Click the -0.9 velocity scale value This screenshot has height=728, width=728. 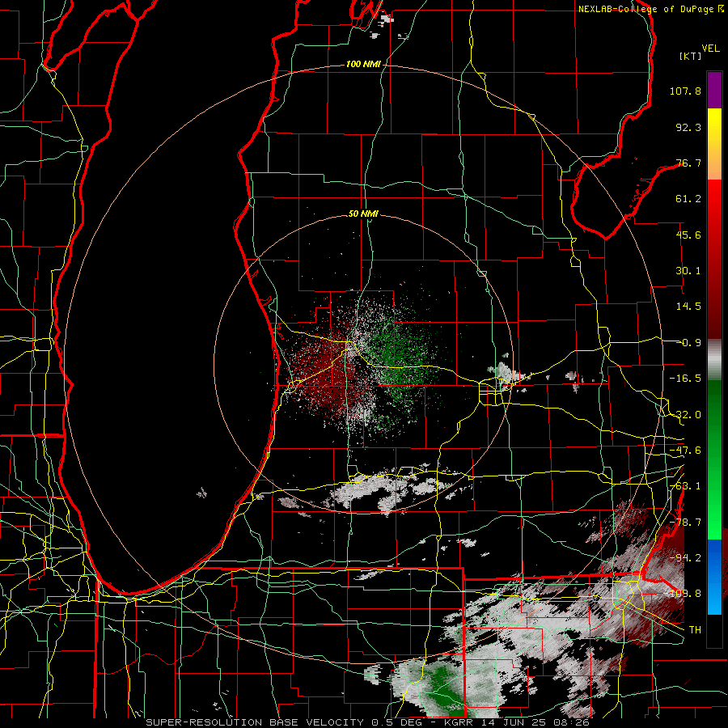tap(689, 343)
